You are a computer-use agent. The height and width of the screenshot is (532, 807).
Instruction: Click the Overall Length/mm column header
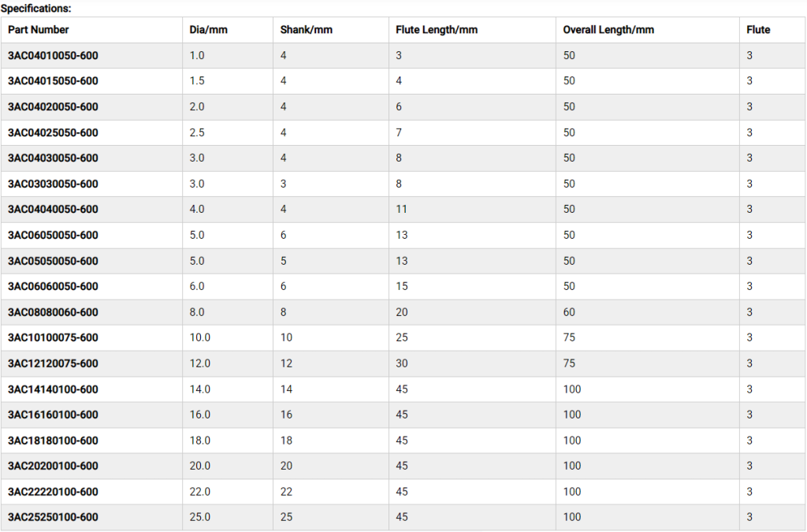608,30
